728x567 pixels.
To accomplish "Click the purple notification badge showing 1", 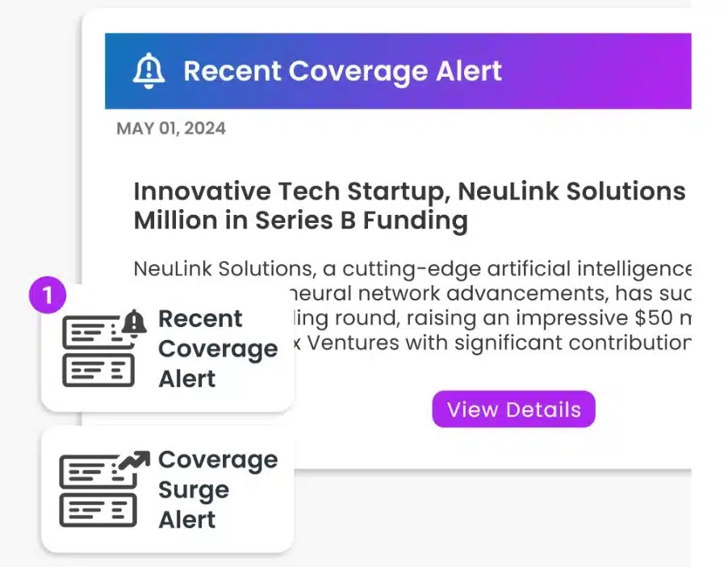I will coord(49,295).
